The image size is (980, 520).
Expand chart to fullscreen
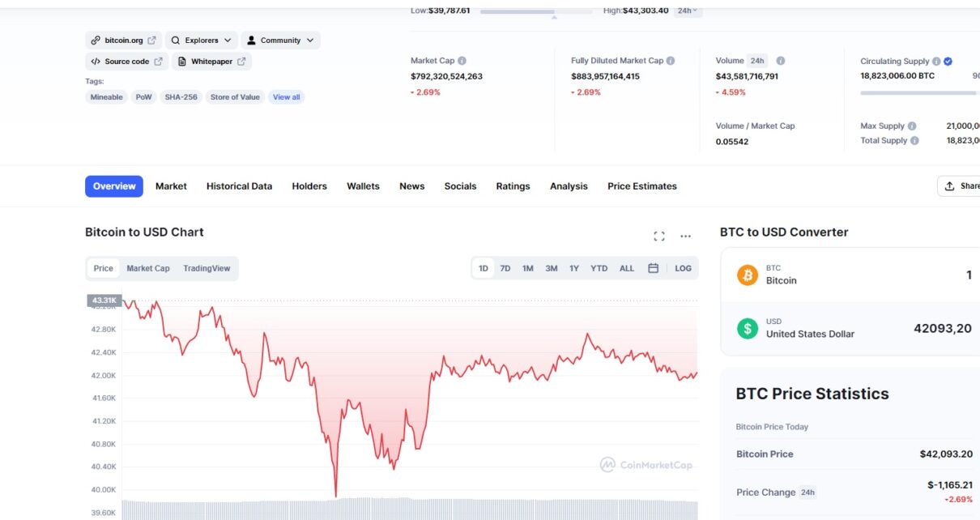659,237
